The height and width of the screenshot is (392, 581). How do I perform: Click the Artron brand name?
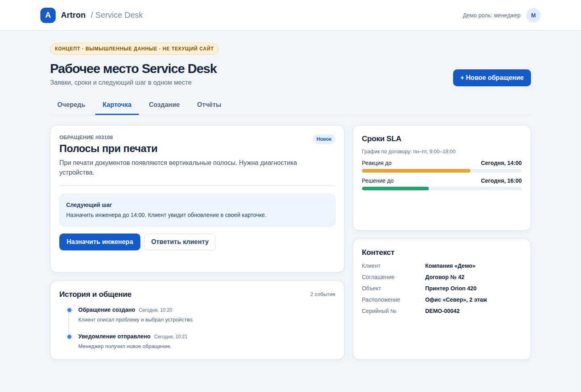[73, 15]
